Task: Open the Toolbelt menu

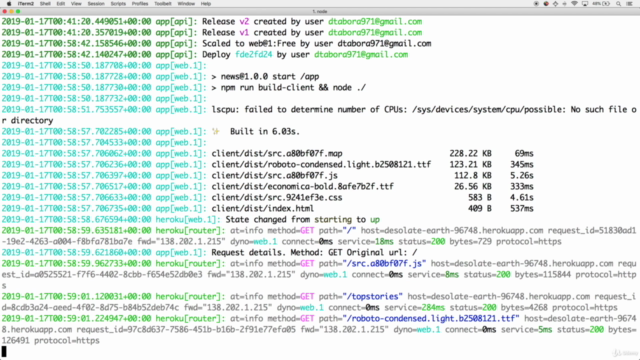Action: (x=162, y=4)
